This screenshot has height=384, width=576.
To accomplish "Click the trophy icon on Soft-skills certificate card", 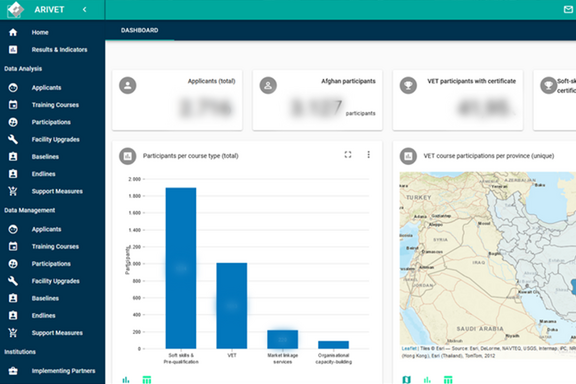I will pyautogui.click(x=548, y=85).
